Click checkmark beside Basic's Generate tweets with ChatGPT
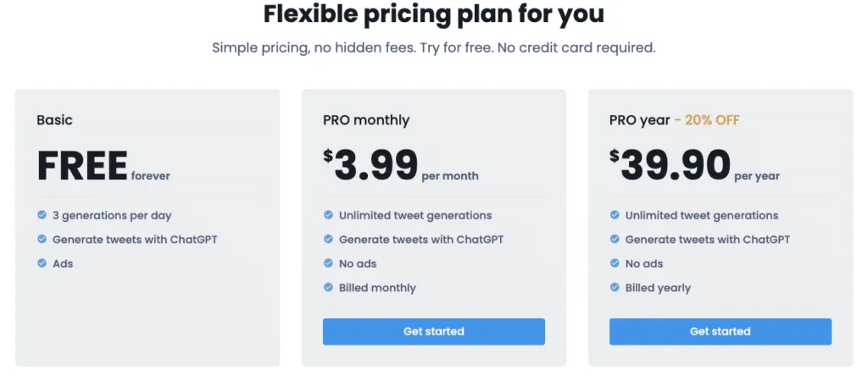 [x=42, y=240]
